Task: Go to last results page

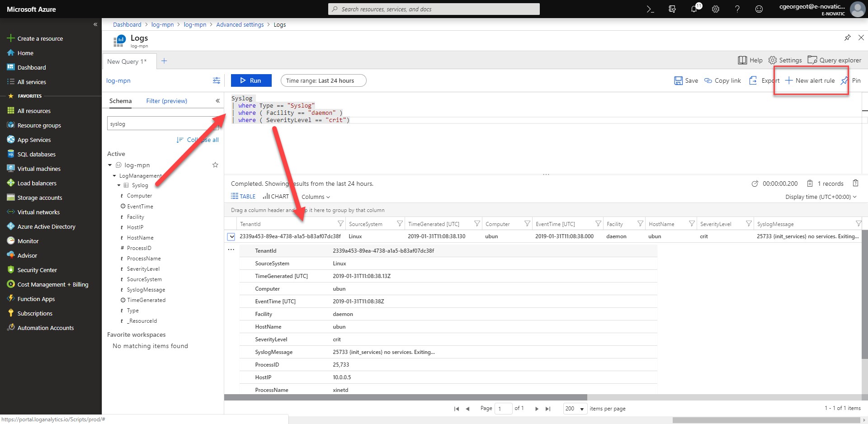Action: [548, 409]
